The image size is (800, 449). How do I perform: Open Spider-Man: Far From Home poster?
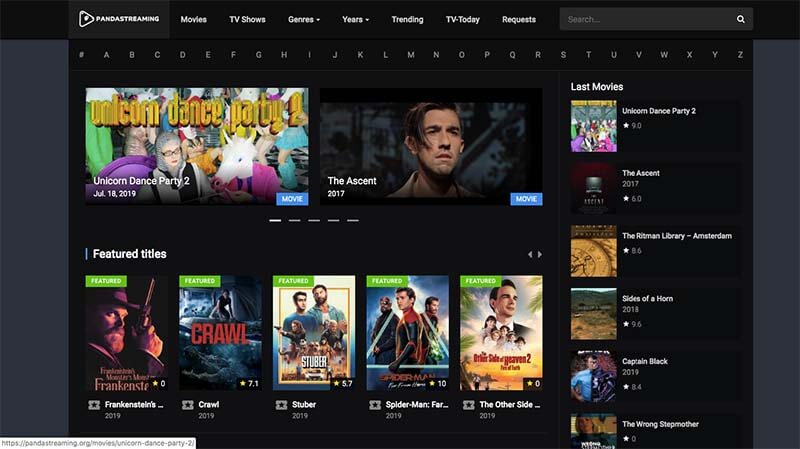tap(408, 333)
